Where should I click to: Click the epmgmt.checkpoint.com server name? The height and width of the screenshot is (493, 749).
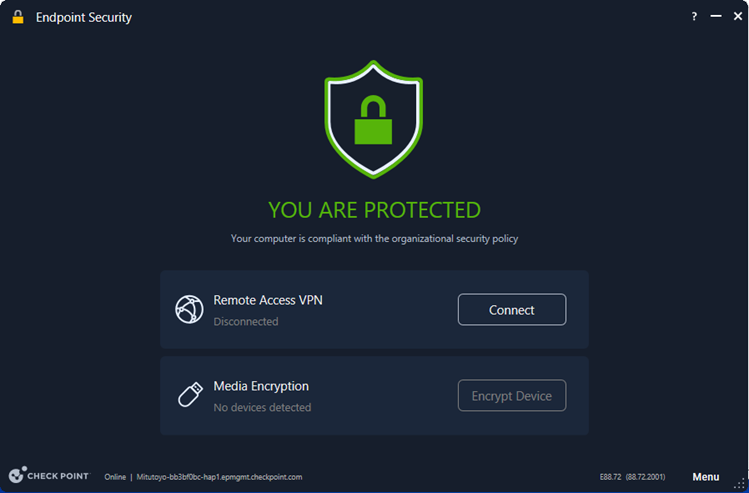pos(219,477)
